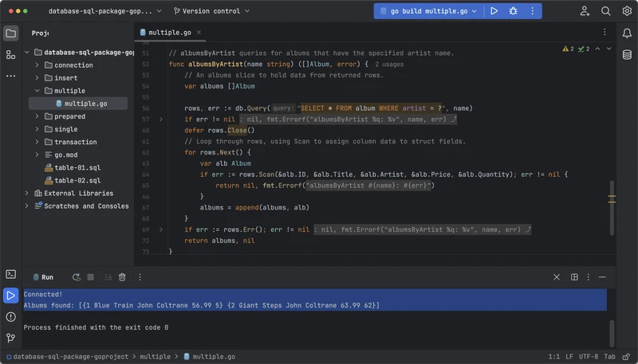
Task: Toggle the Project tool window
Action: [11, 33]
